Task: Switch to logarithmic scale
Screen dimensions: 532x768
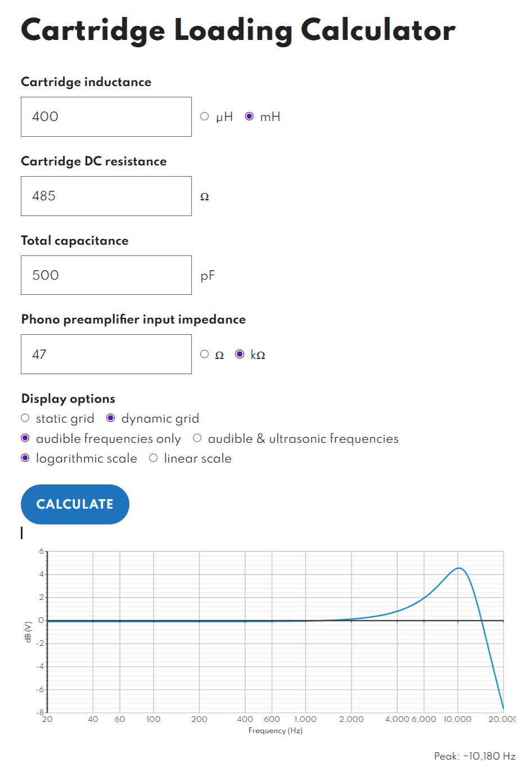Action: (25, 458)
